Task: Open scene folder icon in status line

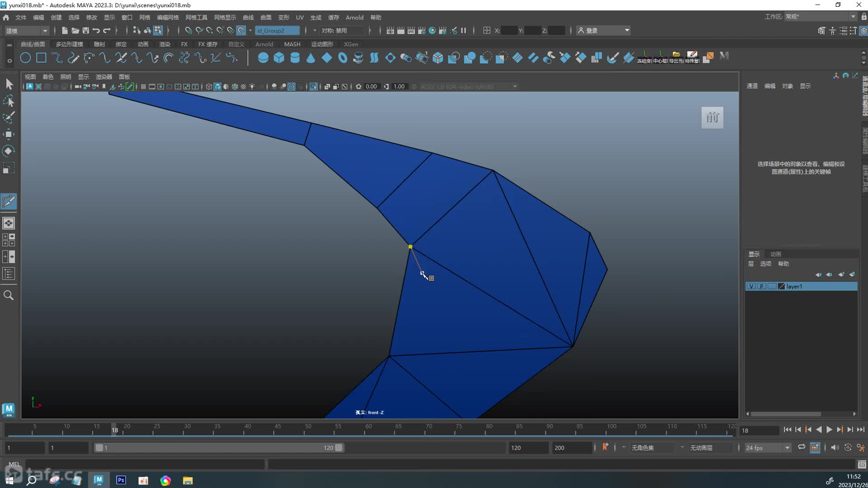Action: click(x=75, y=30)
